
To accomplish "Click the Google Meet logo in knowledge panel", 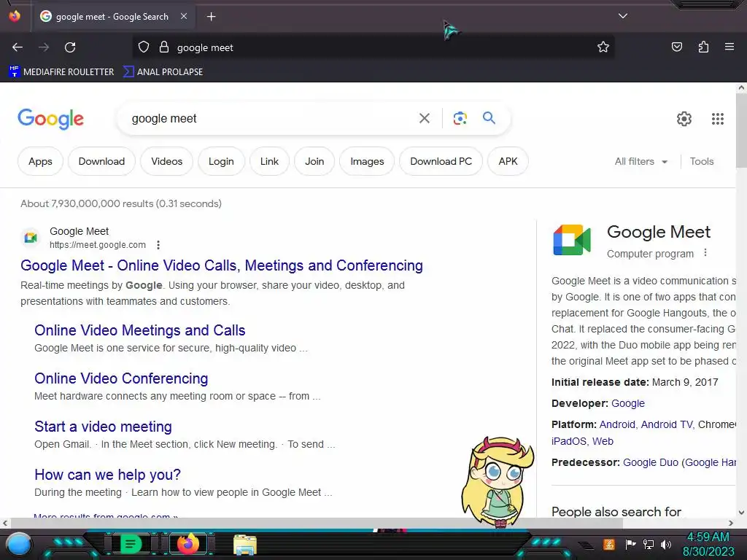I will pos(572,240).
